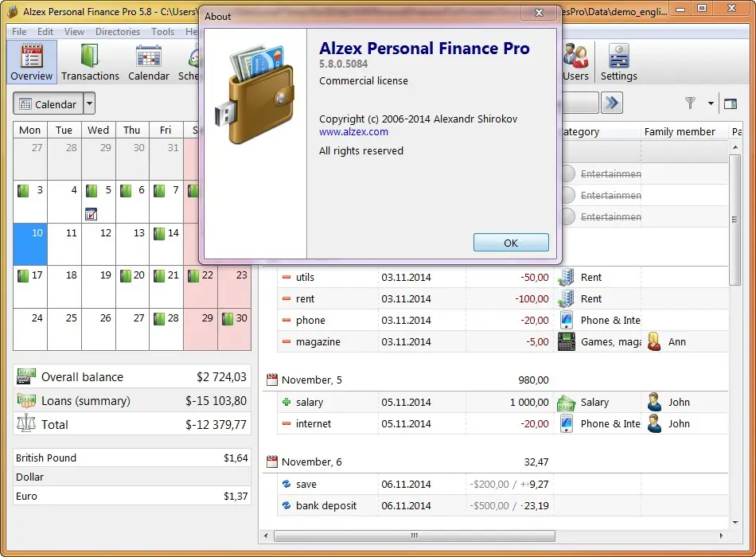
Task: Open the www.alzex.com link
Action: click(353, 131)
